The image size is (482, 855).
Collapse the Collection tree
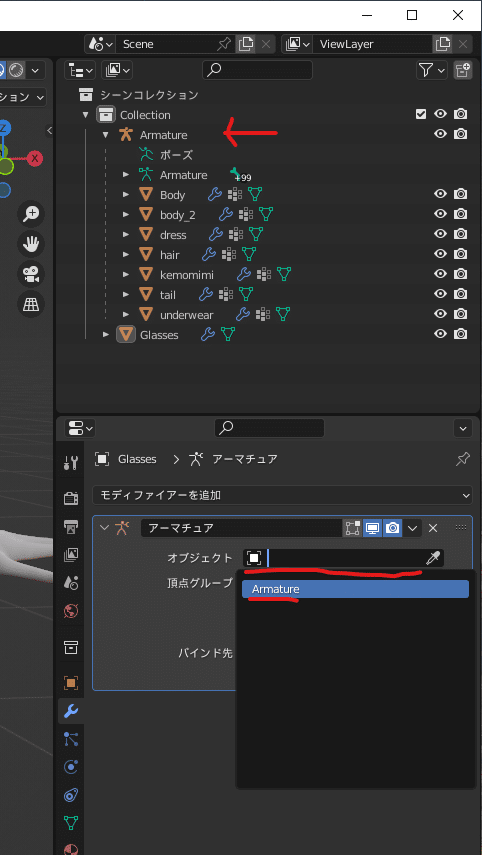[86, 115]
